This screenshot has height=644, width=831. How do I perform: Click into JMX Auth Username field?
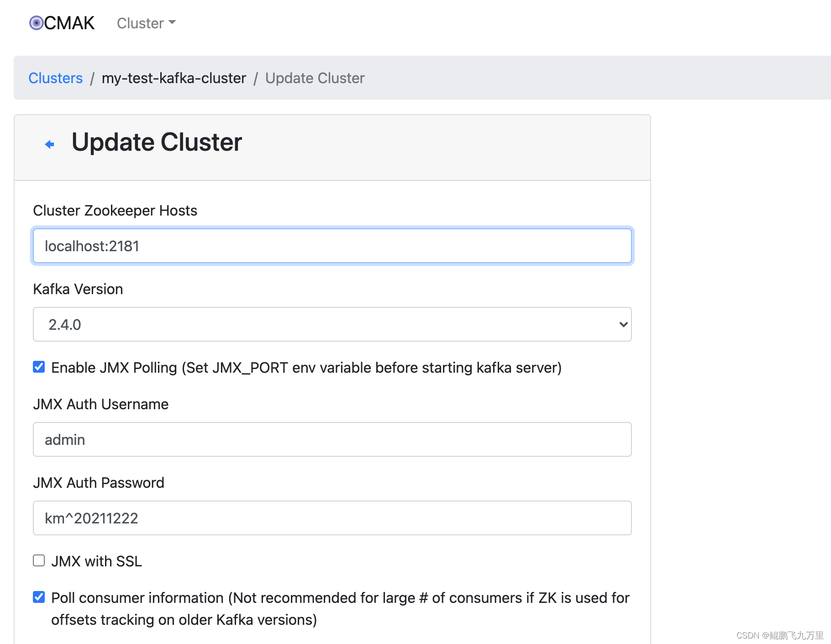(x=332, y=439)
